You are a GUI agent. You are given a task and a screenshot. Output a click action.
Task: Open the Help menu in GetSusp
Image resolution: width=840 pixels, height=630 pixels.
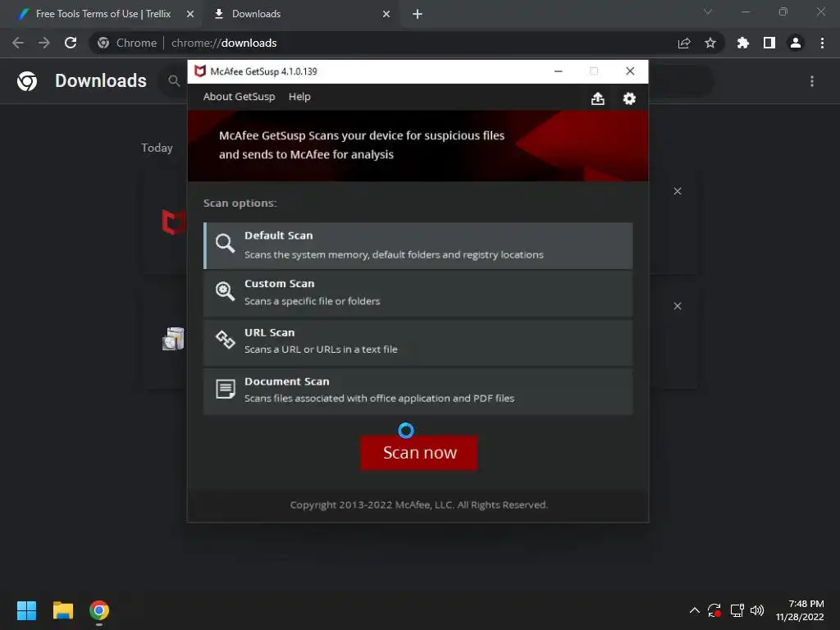[299, 97]
